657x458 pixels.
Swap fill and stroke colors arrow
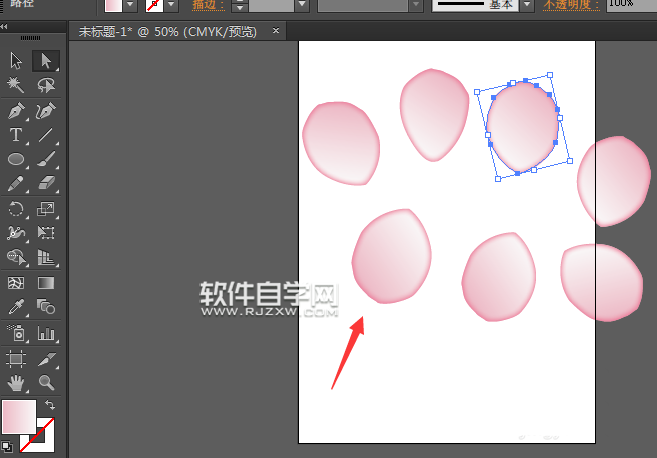[50, 405]
